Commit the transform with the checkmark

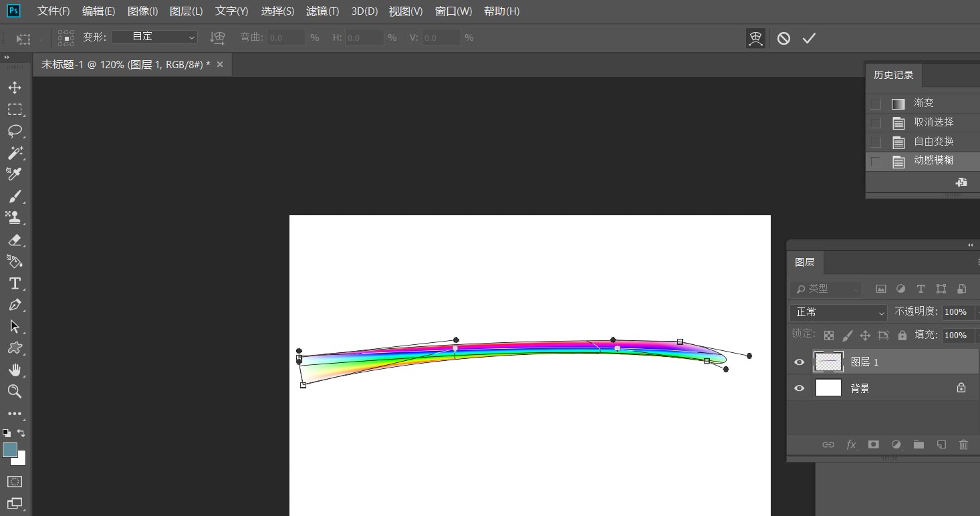(x=810, y=38)
